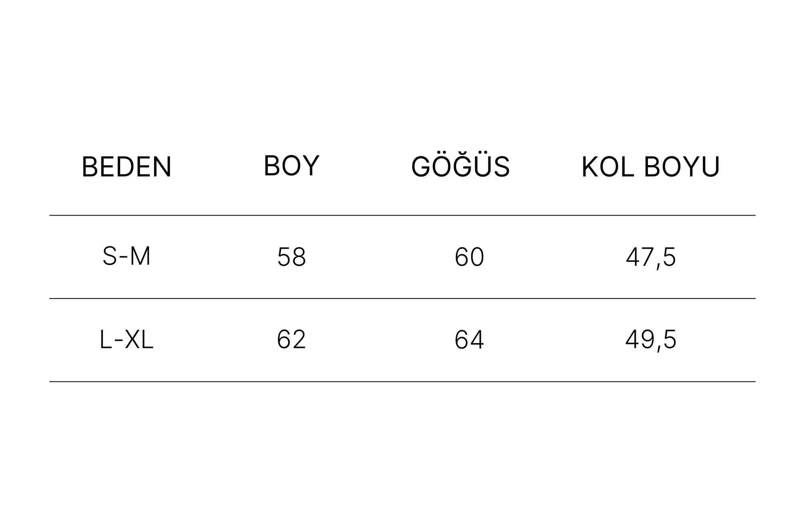The image size is (798, 532).
Task: Click the bottom divider line under the L-XL row
Action: [402, 382]
